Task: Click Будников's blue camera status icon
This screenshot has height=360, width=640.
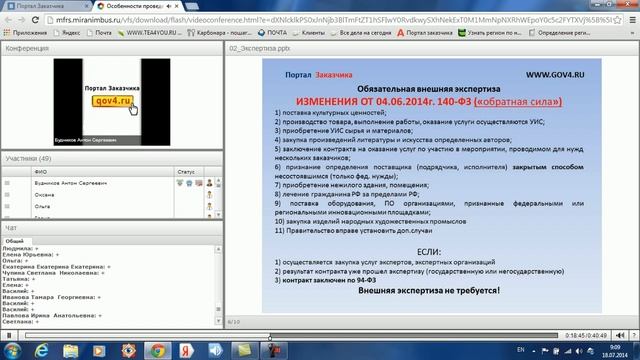Action: click(x=189, y=183)
